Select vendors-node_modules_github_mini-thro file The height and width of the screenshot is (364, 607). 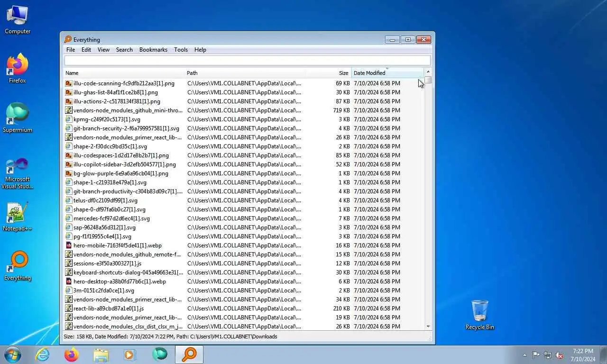pyautogui.click(x=128, y=110)
